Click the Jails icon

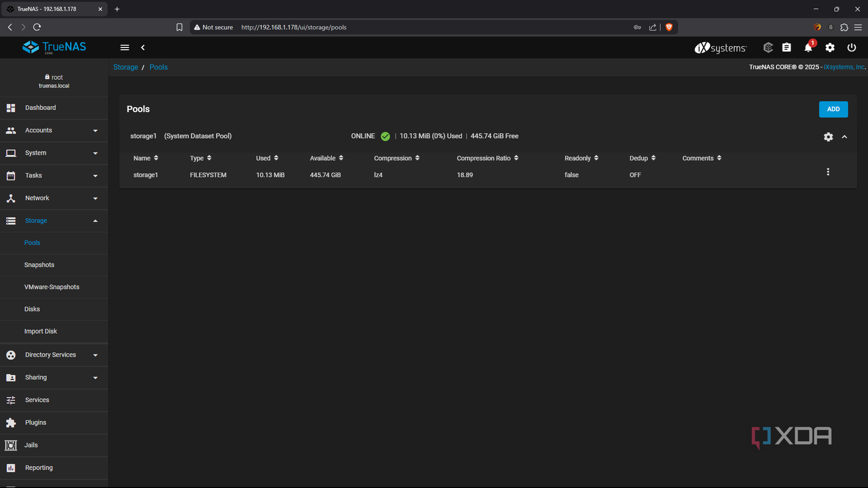click(10, 445)
